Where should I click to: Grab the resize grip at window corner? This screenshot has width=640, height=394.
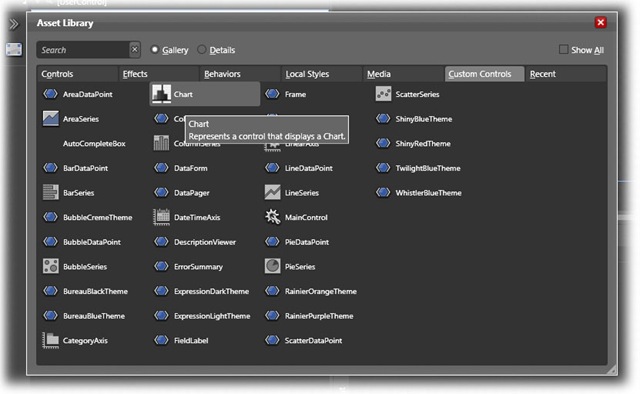coord(612,370)
